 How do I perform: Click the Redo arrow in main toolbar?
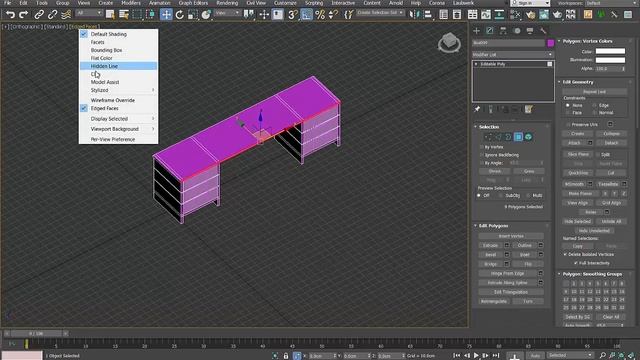[x=24, y=15]
